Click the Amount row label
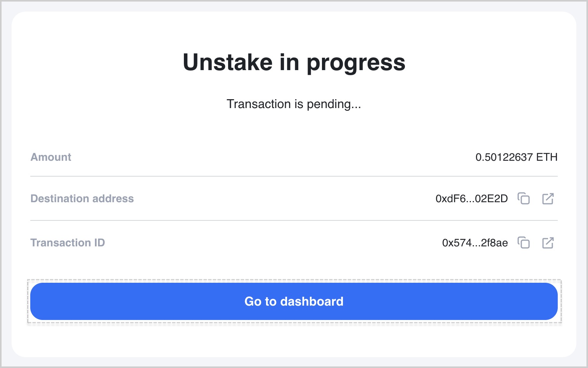The width and height of the screenshot is (588, 368). pos(51,157)
